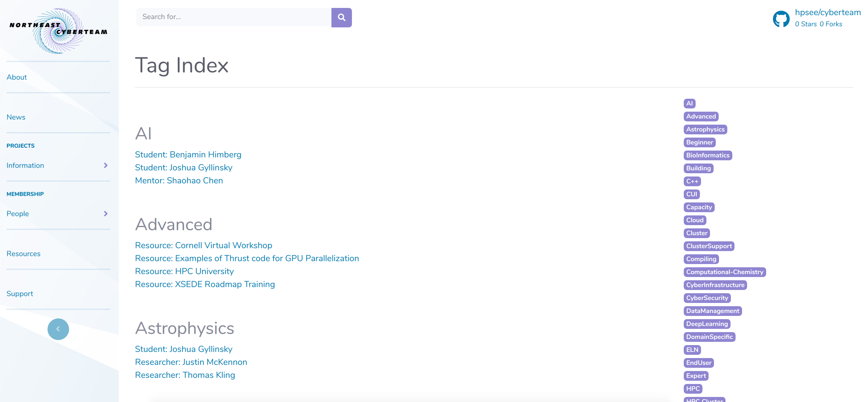Go to the News section
Viewport: 868px width, 402px height.
tap(16, 117)
